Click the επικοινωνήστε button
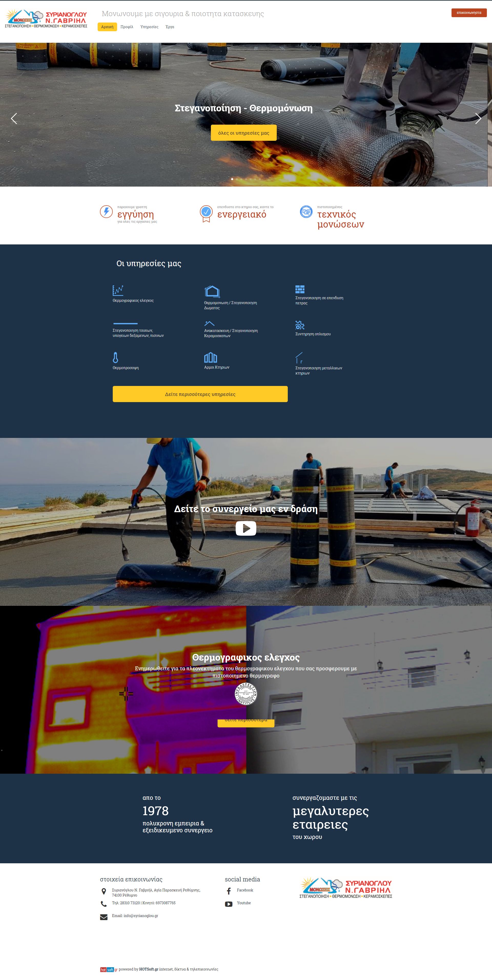 pyautogui.click(x=469, y=13)
